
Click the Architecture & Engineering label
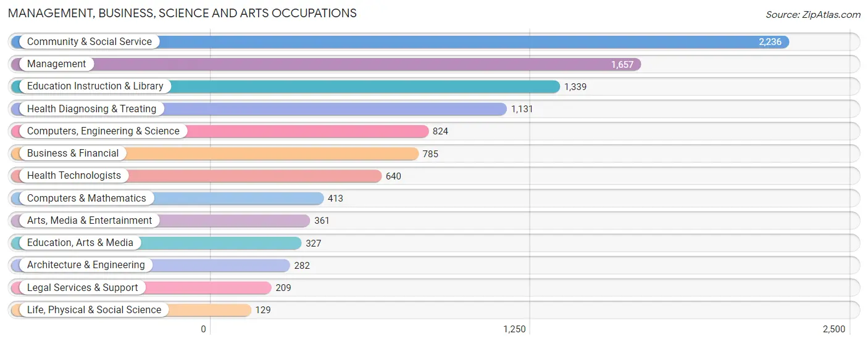[86, 265]
